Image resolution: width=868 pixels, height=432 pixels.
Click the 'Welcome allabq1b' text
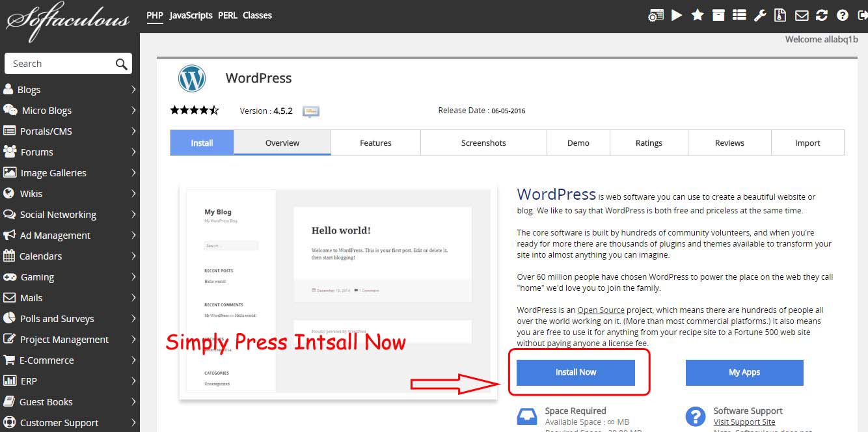click(821, 39)
